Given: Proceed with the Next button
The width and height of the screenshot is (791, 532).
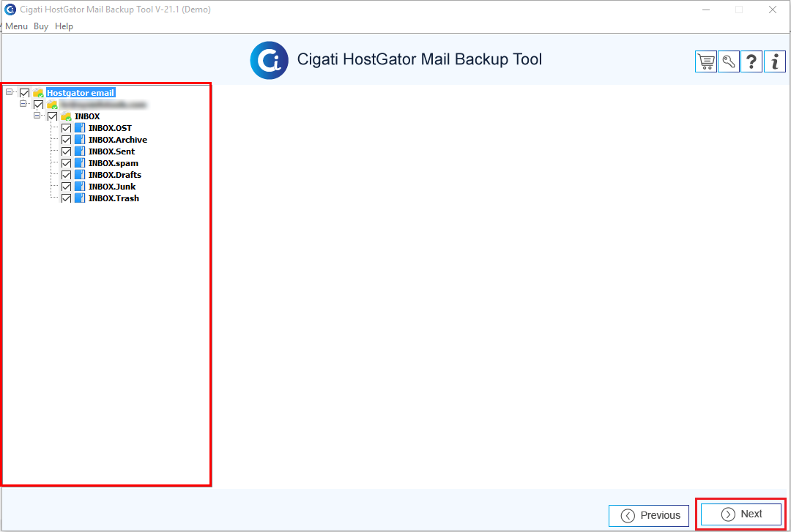Looking at the screenshot, I should tap(741, 514).
